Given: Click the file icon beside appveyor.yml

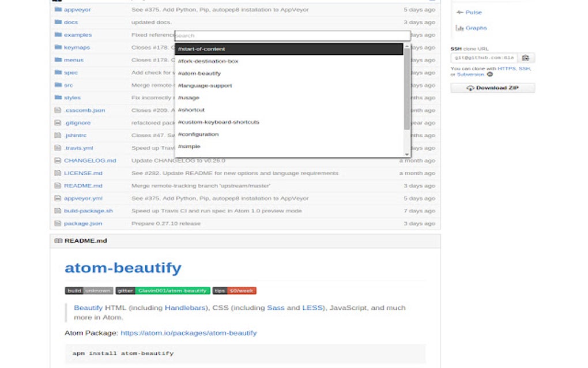Looking at the screenshot, I should [58, 198].
